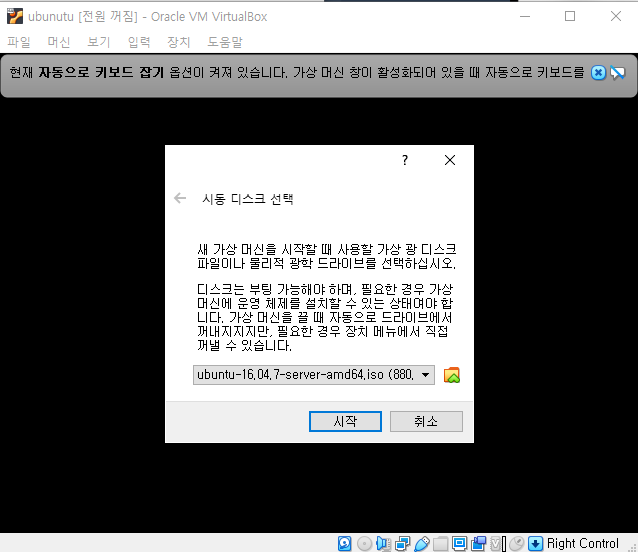Viewport: 638px width, 552px height.
Task: Click the optical drive status icon
Action: 364,543
